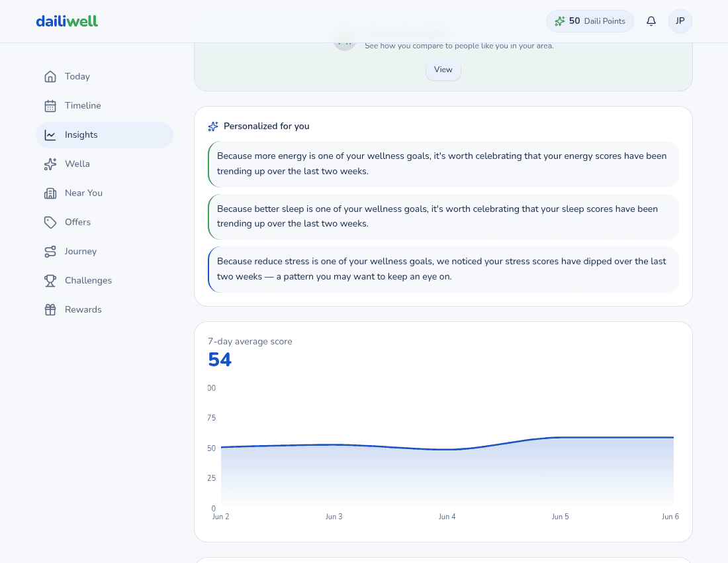728x563 pixels.
Task: Click the Jun 5 axis label
Action: (560, 517)
